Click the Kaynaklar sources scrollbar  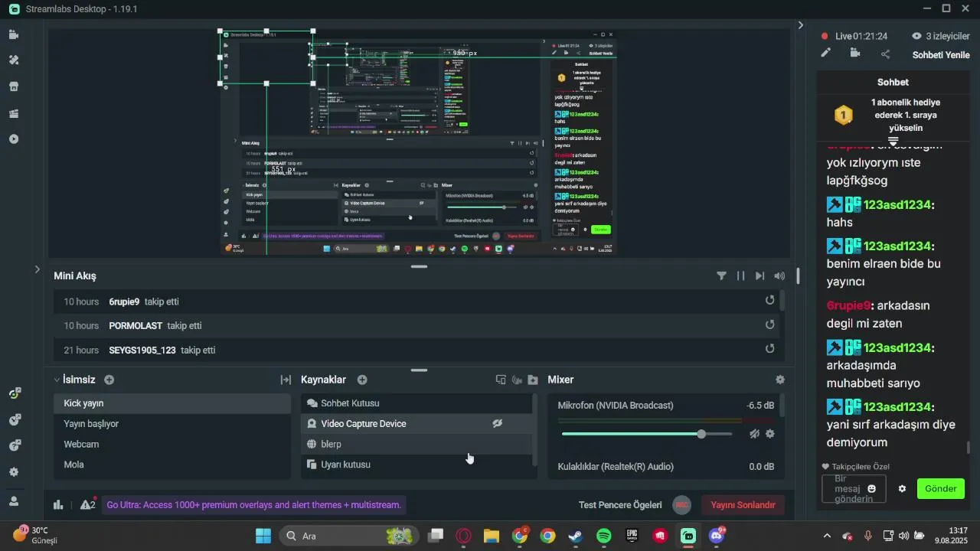[534, 429]
